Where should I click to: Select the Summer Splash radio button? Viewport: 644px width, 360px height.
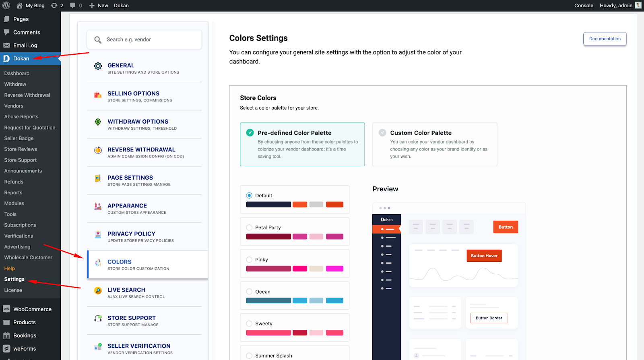coord(249,356)
